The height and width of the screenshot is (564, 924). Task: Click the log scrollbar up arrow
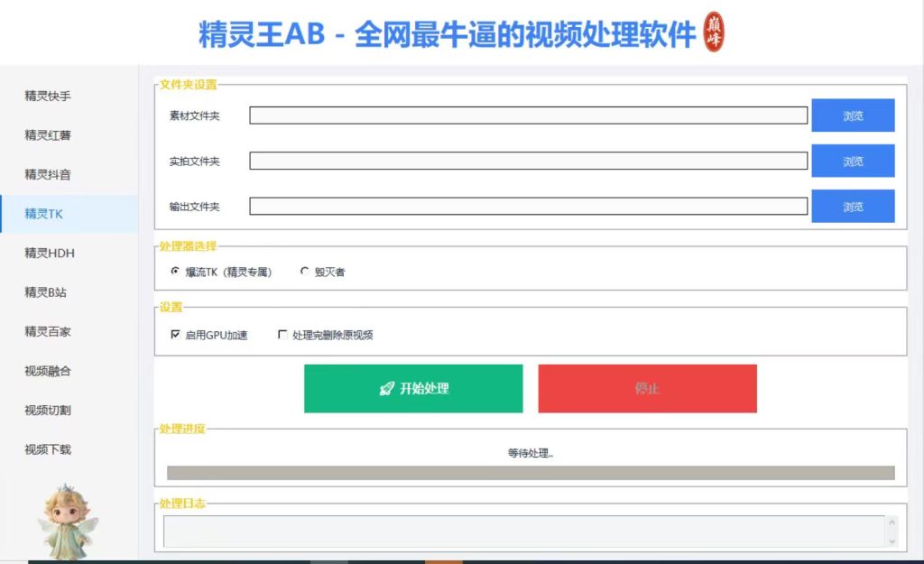click(x=892, y=522)
